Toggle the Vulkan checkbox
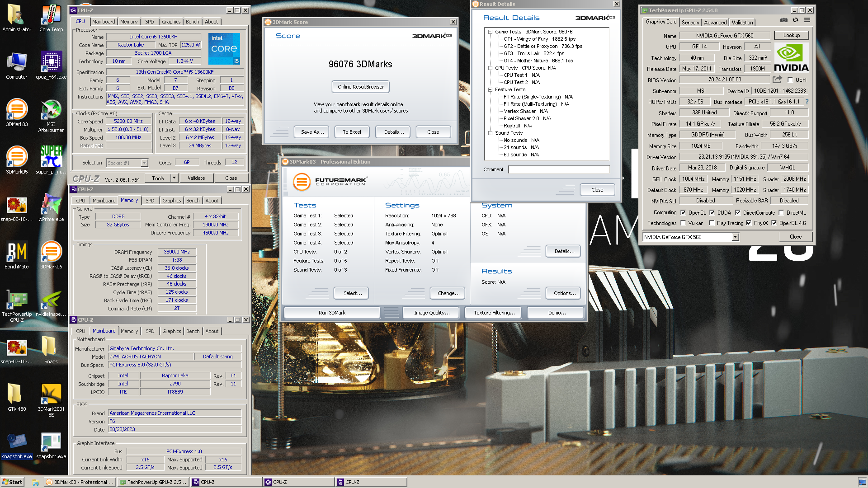Screen dimensions: 868x488 point(683,223)
